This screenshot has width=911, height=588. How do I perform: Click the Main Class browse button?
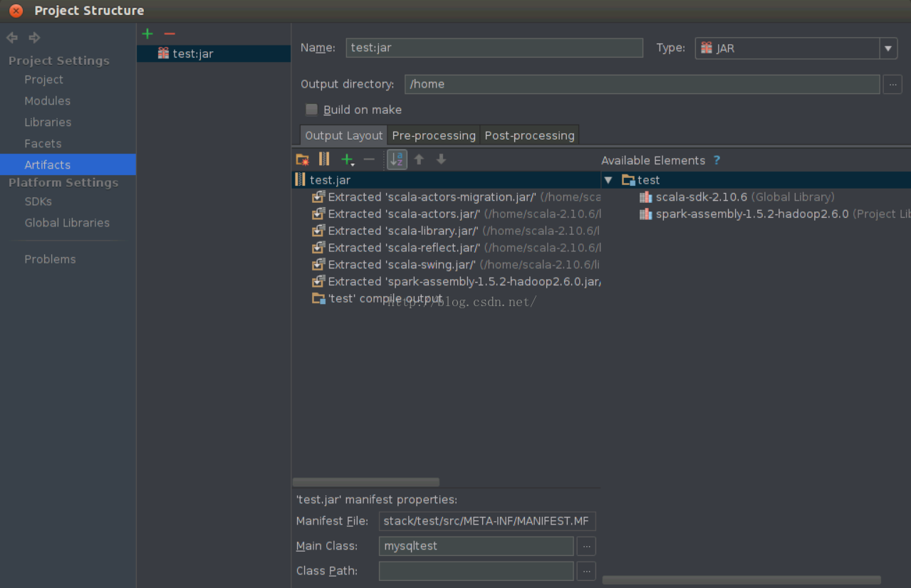586,546
